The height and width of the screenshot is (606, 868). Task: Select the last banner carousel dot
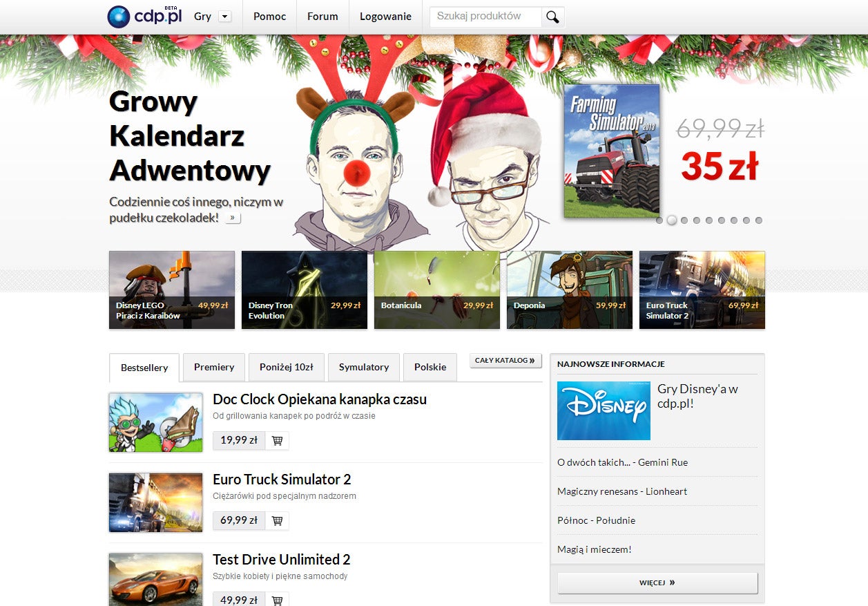click(759, 220)
